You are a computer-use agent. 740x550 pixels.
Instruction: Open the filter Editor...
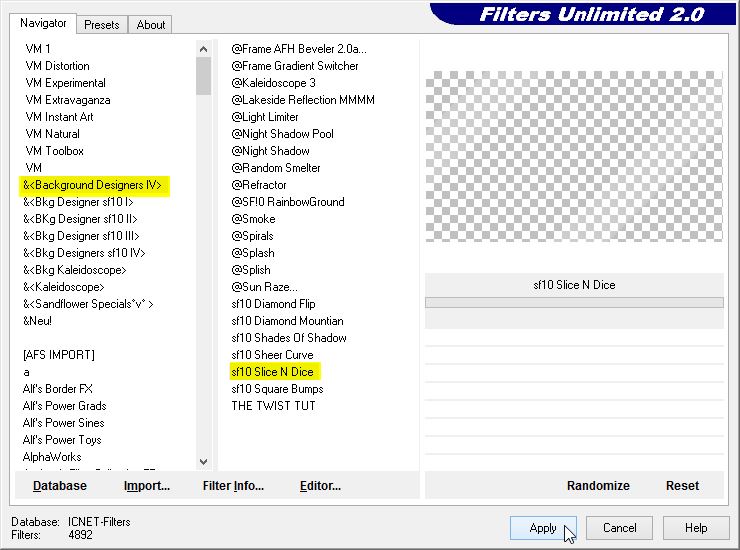click(x=320, y=486)
